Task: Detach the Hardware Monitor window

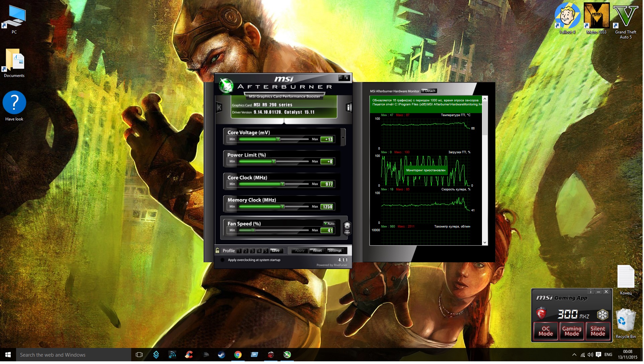Action: [429, 91]
